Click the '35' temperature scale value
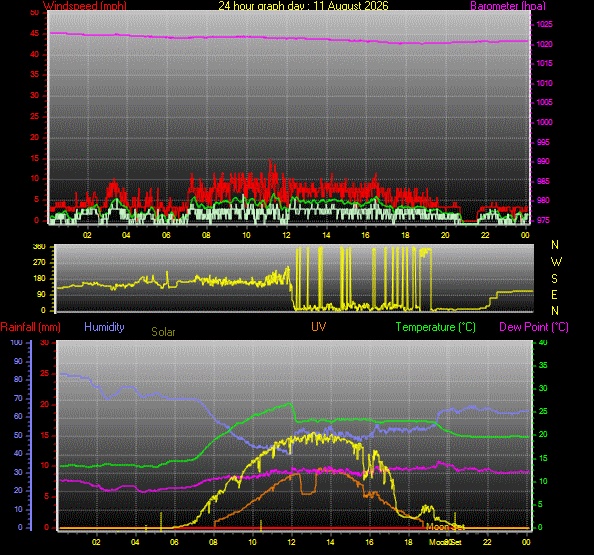 (543, 366)
